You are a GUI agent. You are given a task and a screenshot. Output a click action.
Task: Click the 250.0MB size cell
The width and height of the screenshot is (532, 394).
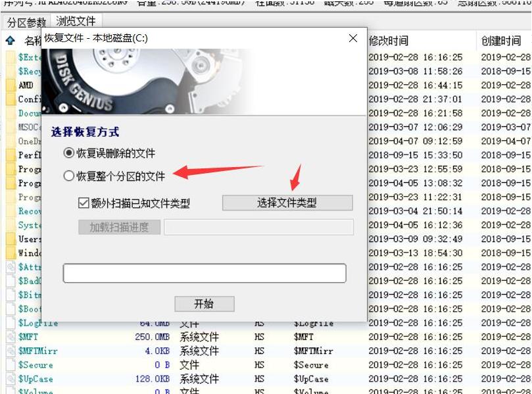tap(152, 337)
